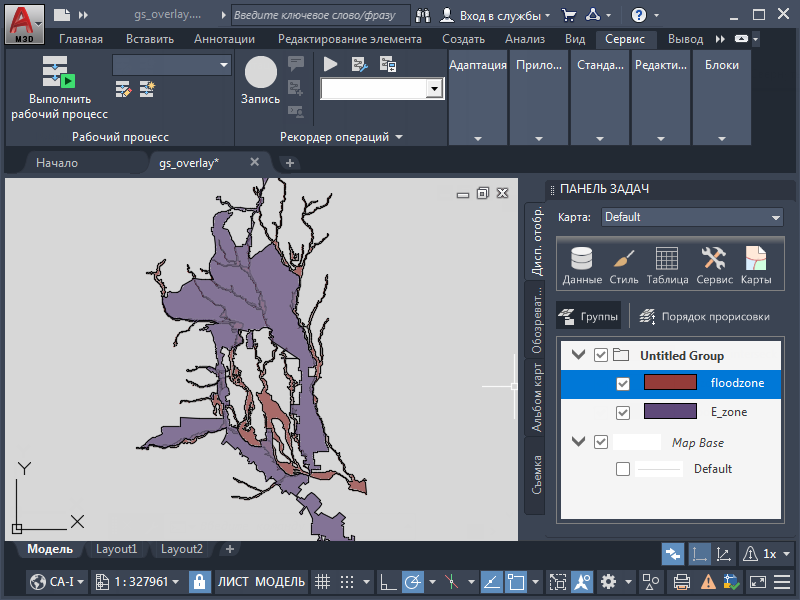Click the Сервис tools icon in task pane
The width and height of the screenshot is (800, 600).
[x=714, y=265]
